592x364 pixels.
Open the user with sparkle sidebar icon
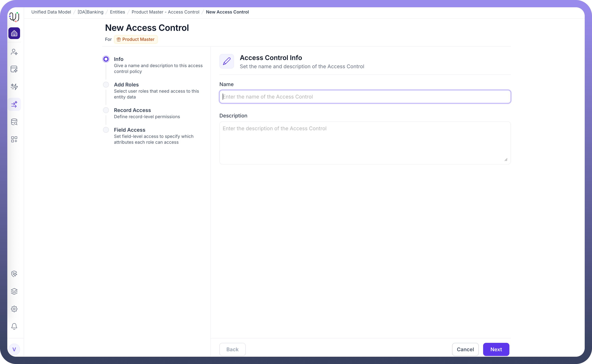click(14, 52)
